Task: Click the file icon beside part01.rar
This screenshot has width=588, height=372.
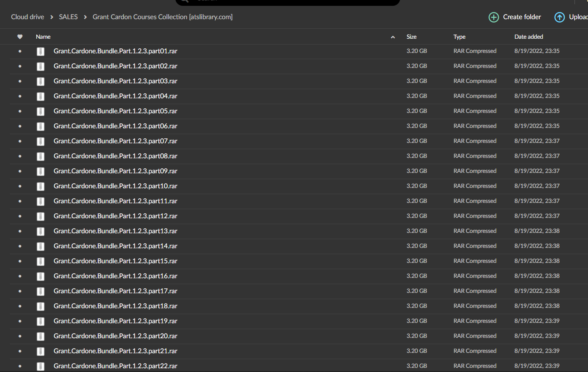Action: point(40,51)
